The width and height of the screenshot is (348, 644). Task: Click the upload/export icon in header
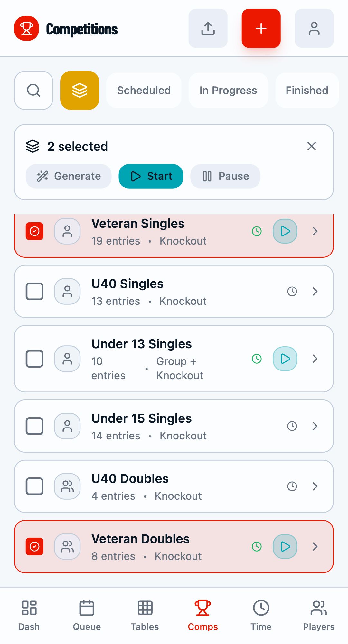point(208,28)
